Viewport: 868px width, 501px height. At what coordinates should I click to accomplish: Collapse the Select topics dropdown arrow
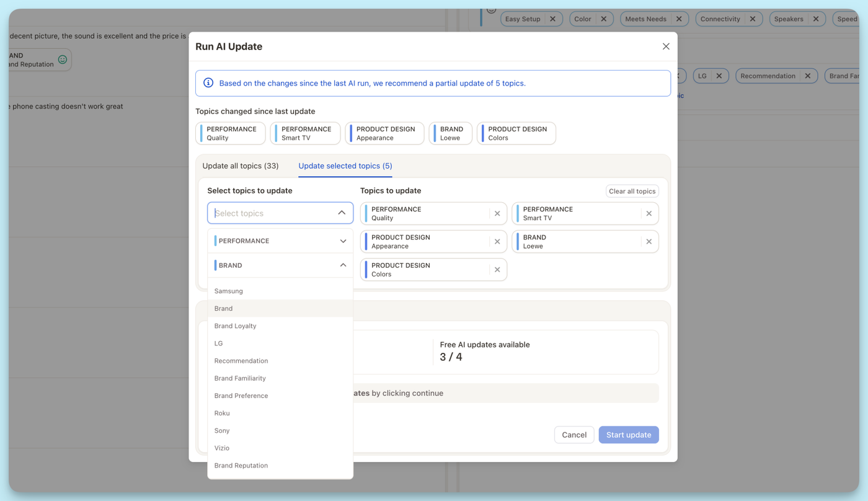342,213
